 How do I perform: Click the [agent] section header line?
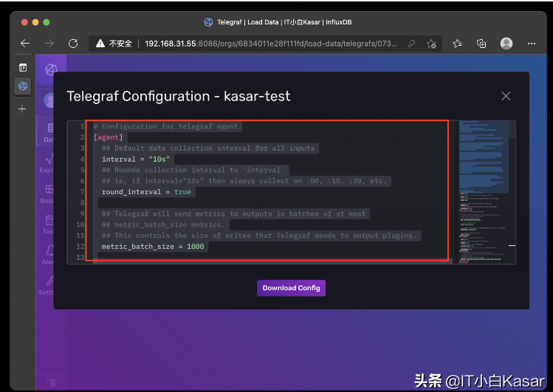(109, 137)
